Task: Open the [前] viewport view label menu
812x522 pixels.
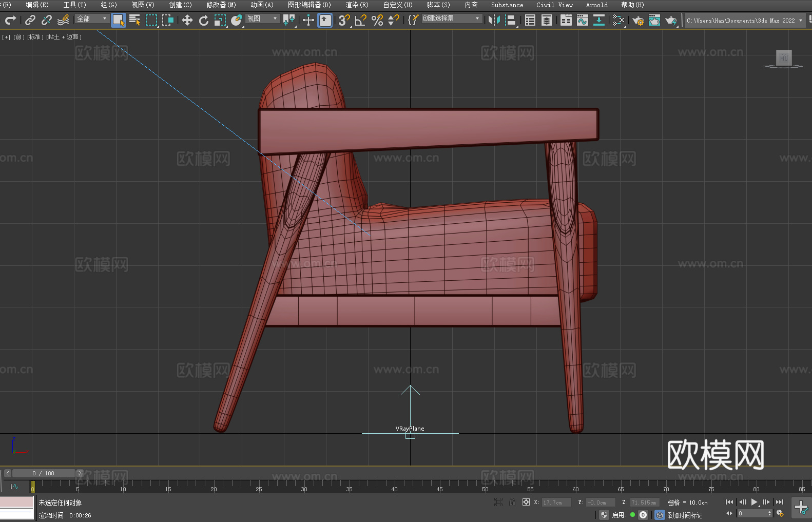Action: [18, 37]
